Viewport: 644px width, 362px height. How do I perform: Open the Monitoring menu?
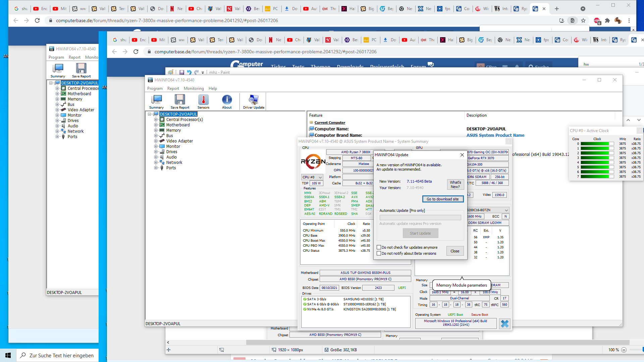pos(194,88)
